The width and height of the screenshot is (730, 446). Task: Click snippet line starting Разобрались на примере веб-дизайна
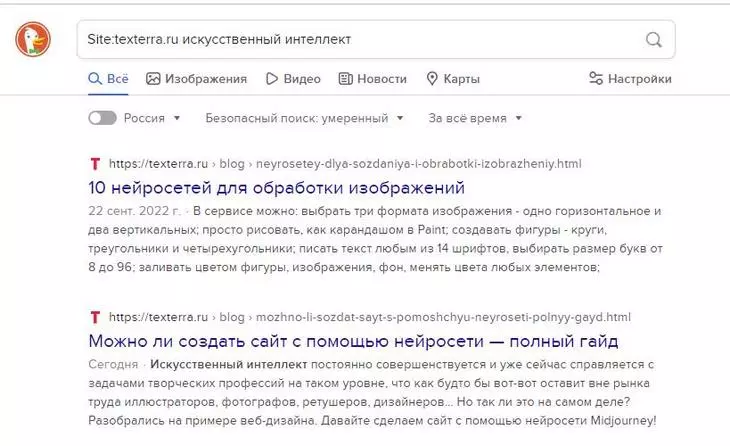[x=372, y=421]
